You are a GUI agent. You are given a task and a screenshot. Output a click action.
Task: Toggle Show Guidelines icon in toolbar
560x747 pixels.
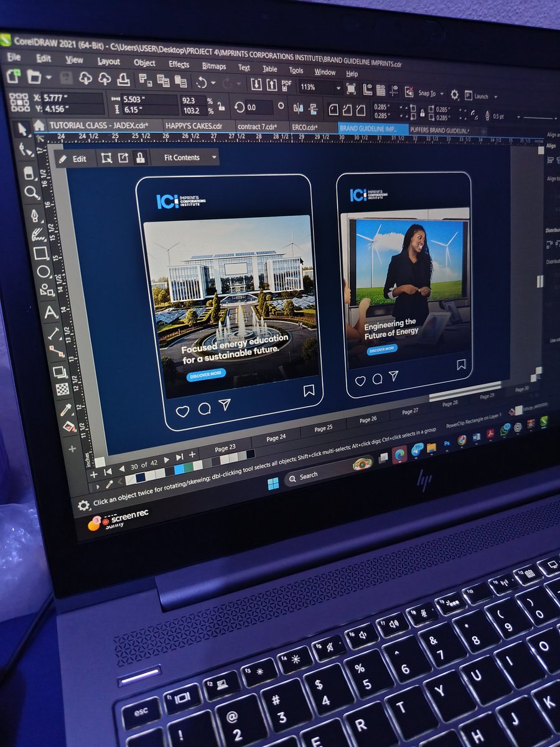point(393,90)
